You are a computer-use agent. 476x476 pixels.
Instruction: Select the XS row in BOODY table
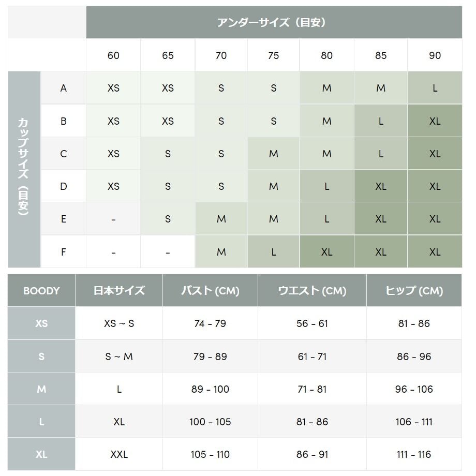[235, 323]
